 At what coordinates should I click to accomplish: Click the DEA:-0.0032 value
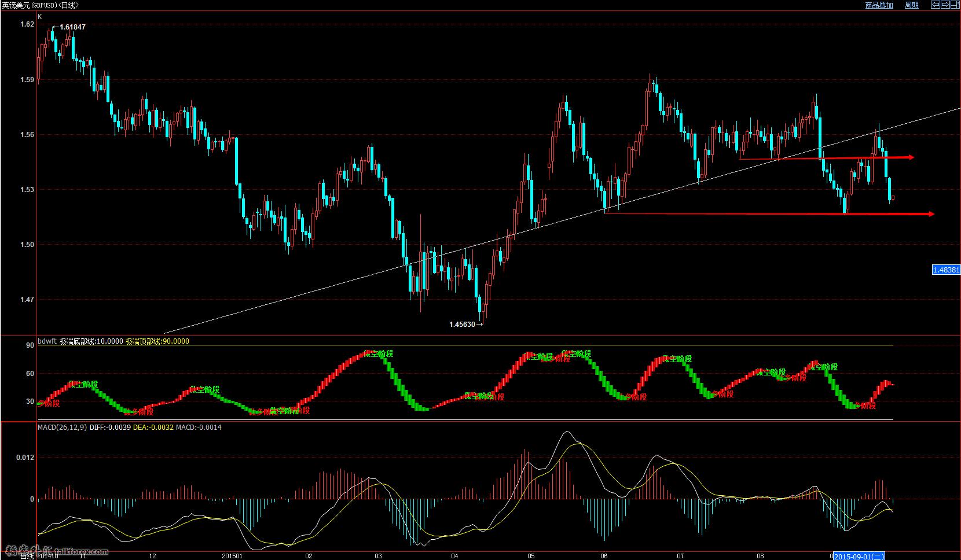point(153,428)
